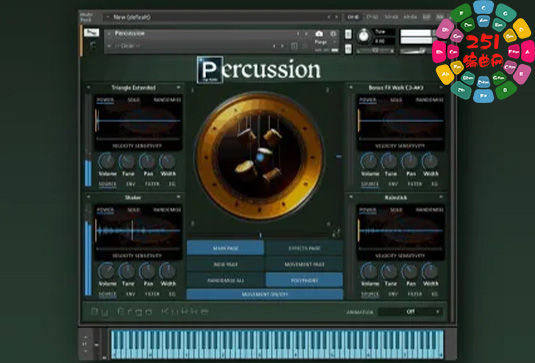Toggle POWER on Bonus FX Walk
This screenshot has width=535, height=363.
[x=368, y=100]
